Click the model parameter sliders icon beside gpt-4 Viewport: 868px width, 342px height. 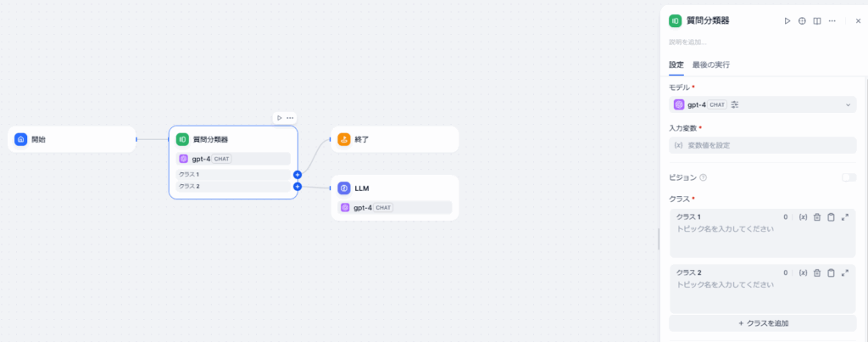coord(735,104)
